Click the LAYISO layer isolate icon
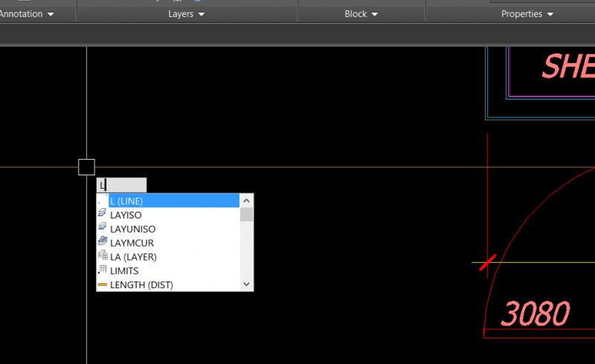 click(102, 212)
